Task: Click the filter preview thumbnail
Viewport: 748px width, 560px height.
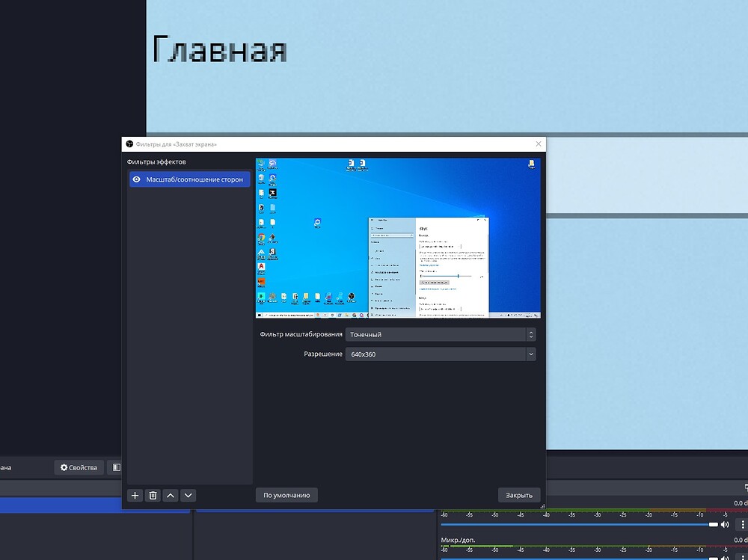Action: (397, 238)
